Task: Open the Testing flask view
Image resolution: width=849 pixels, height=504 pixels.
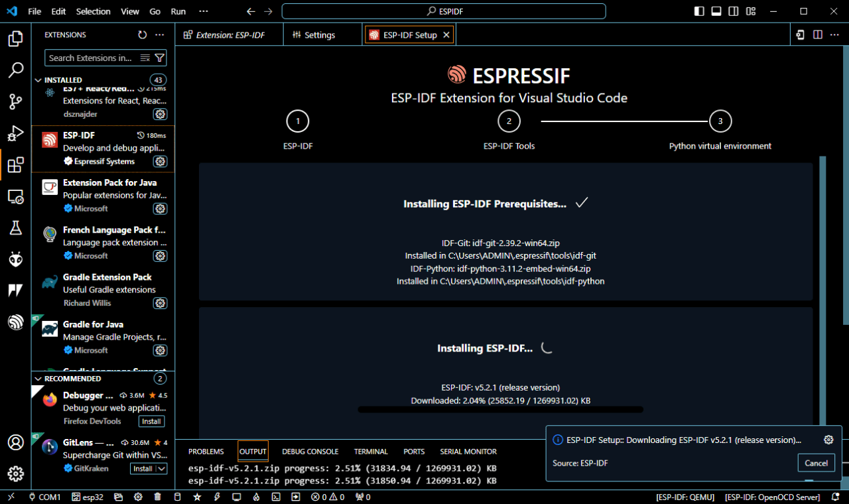Action: pyautogui.click(x=15, y=228)
